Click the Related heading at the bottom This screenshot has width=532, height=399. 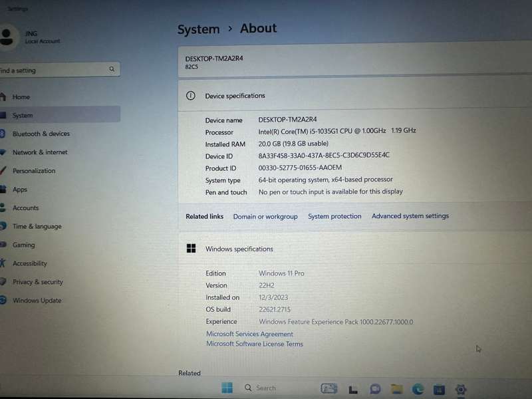[190, 373]
